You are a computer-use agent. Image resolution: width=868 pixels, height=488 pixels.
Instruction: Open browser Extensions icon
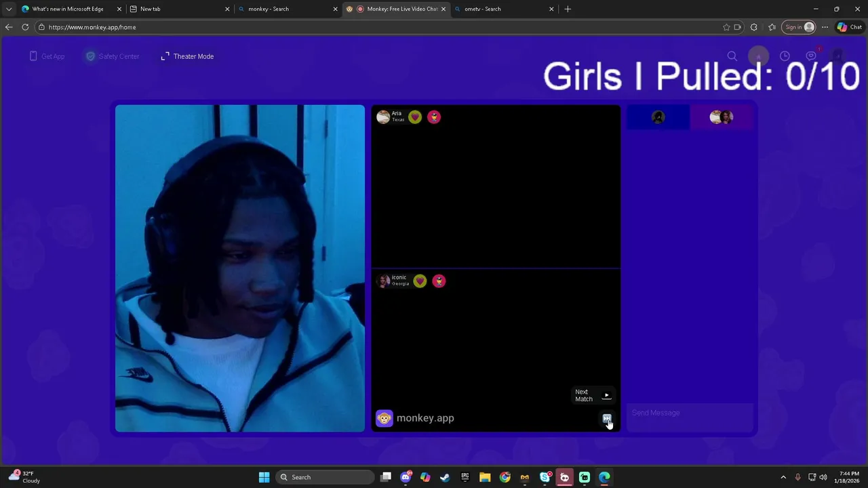(x=754, y=27)
